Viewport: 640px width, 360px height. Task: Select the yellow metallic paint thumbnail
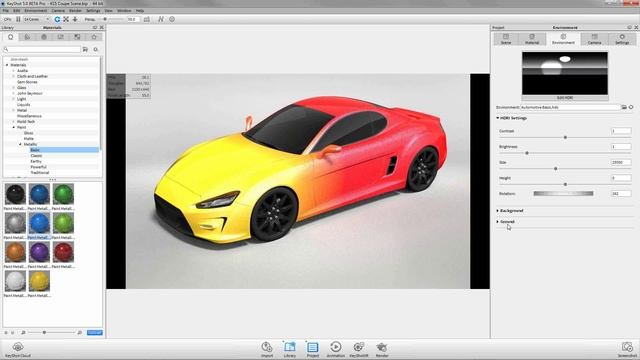click(39, 281)
